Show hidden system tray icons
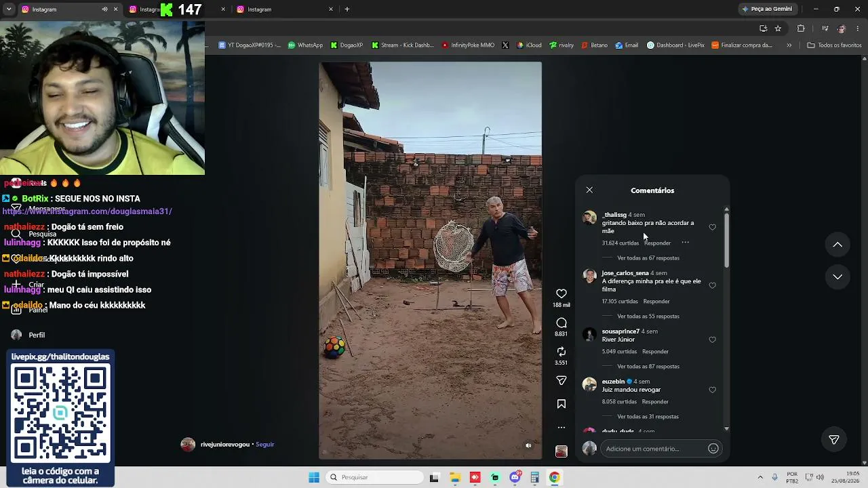The height and width of the screenshot is (488, 868). [x=760, y=477]
